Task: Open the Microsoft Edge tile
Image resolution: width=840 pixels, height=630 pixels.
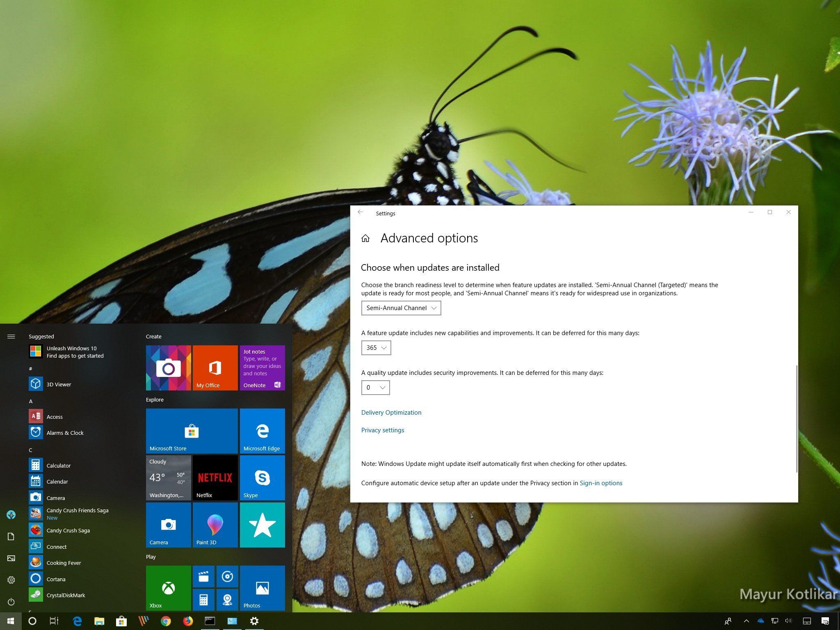Action: tap(262, 431)
